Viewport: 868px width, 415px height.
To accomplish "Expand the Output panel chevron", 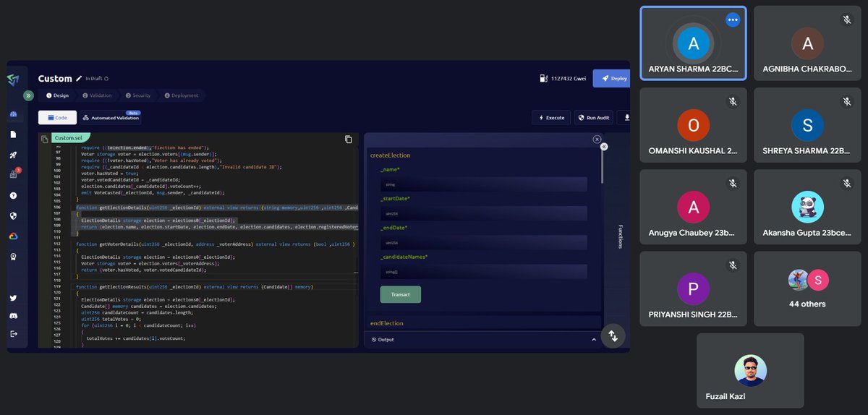I will [x=594, y=339].
